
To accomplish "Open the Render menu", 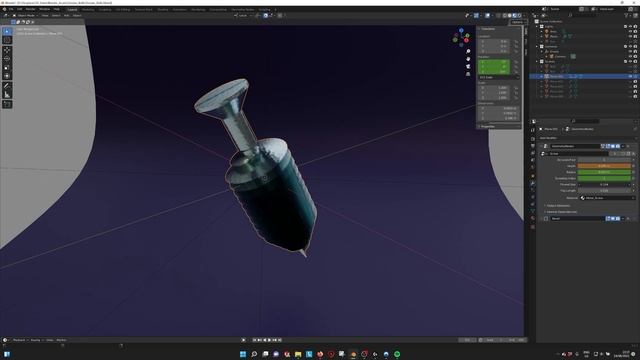I will pos(30,9).
